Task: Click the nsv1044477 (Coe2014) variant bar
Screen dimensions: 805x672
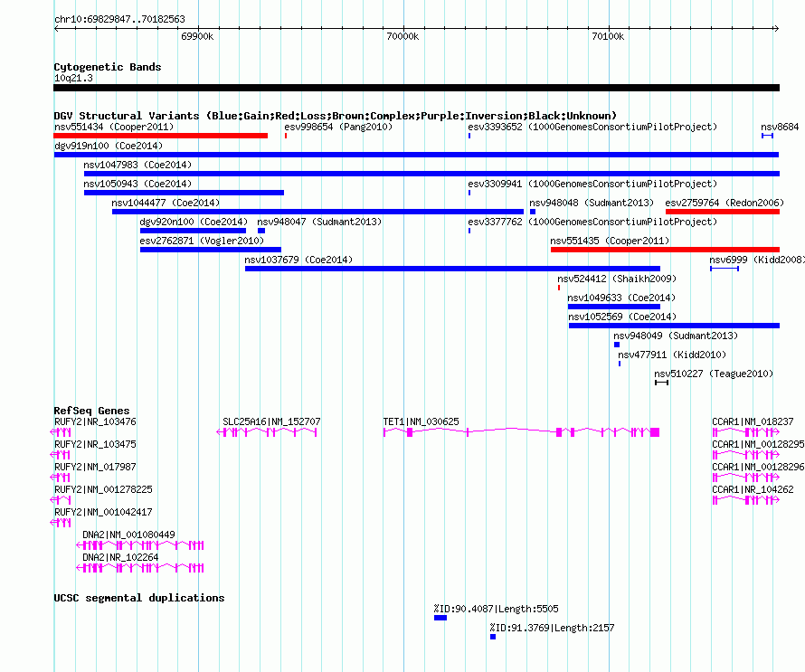Action: click(x=317, y=212)
